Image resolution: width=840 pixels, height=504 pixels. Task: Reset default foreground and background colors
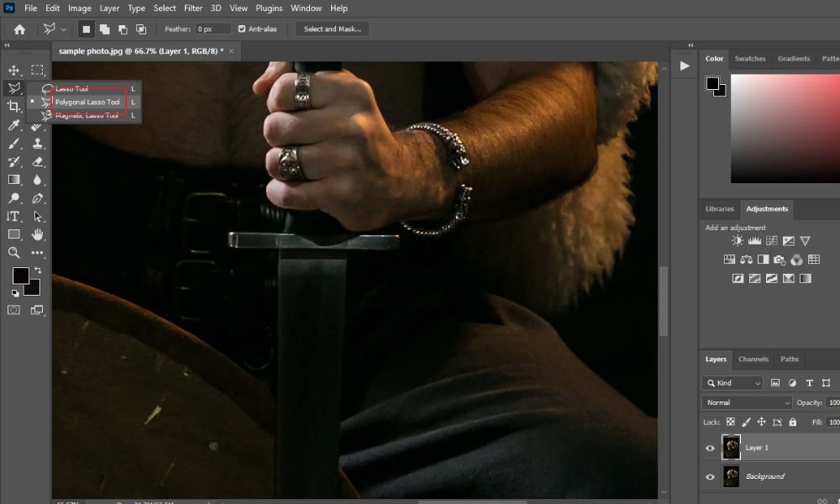click(15, 293)
